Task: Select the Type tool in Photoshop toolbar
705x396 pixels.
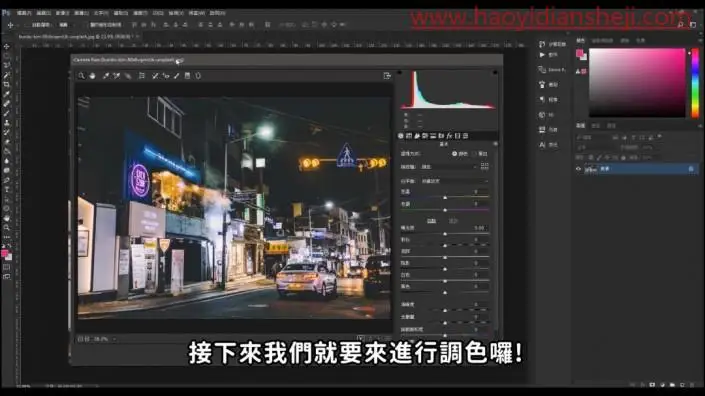Action: tap(6, 189)
